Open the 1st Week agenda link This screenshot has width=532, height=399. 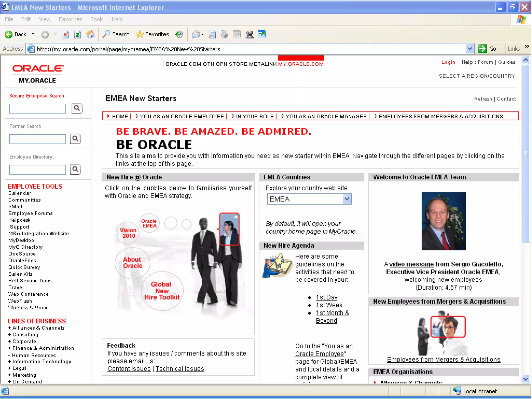coord(329,305)
